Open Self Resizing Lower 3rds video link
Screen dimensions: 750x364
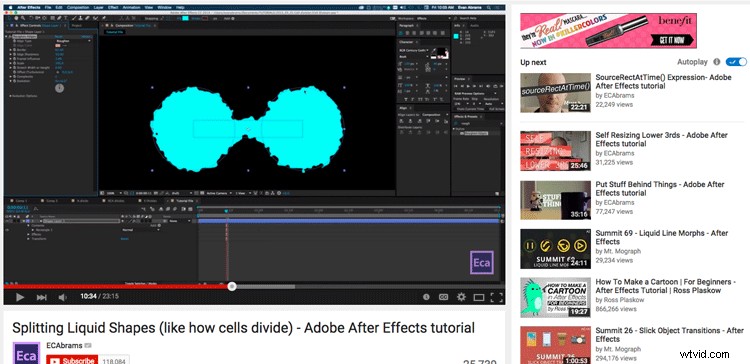pos(661,140)
